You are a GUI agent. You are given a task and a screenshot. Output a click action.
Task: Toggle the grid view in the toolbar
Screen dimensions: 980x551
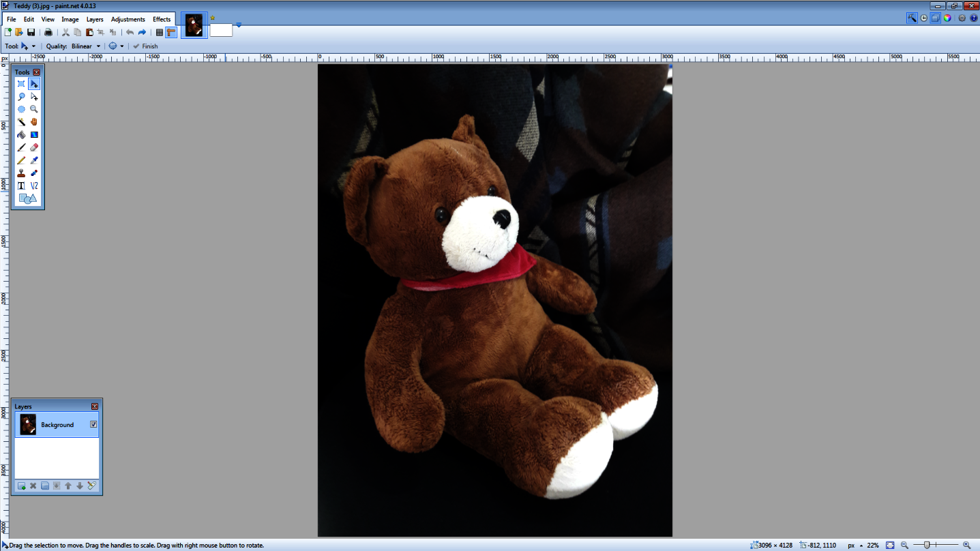click(x=160, y=32)
